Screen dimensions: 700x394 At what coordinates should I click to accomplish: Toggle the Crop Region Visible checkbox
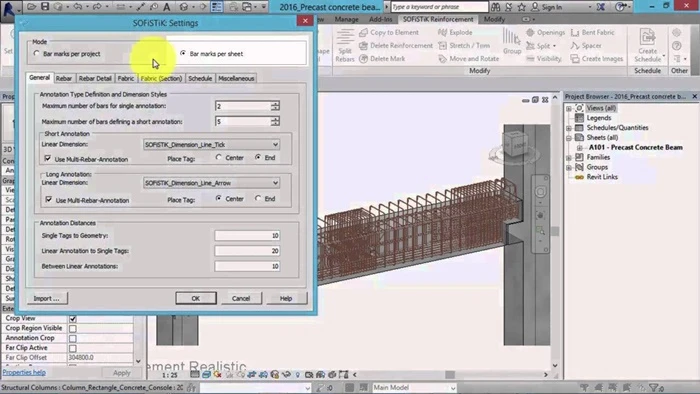(x=73, y=328)
